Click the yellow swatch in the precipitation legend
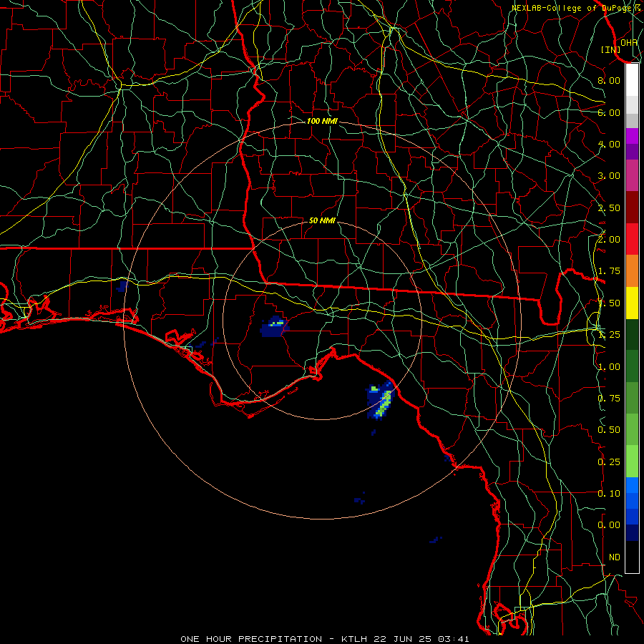644x644 pixels. click(x=632, y=303)
